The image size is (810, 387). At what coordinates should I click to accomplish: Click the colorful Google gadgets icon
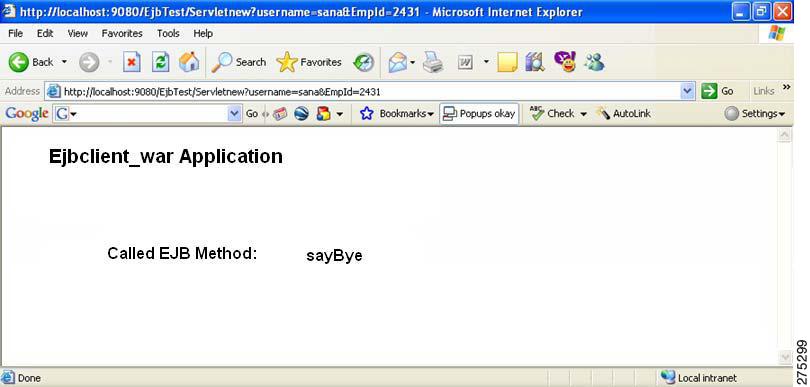point(323,114)
